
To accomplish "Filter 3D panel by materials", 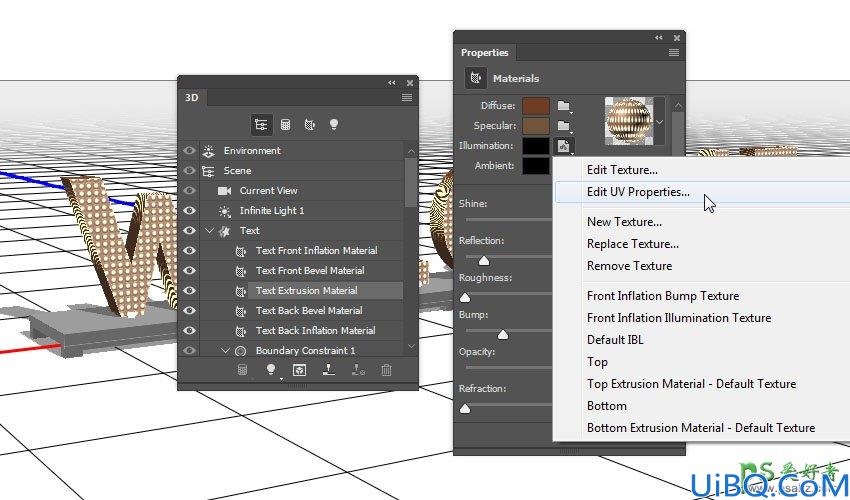I will pos(310,125).
